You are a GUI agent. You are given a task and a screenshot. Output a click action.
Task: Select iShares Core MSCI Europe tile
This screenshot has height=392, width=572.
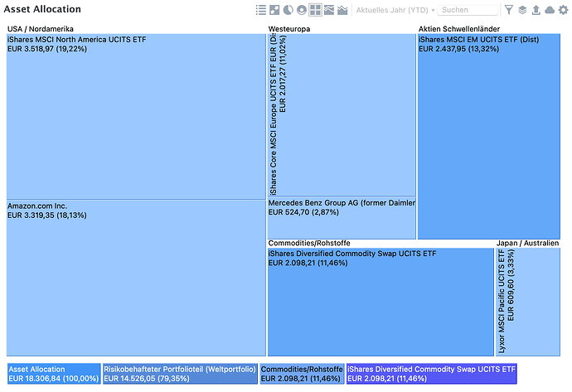click(x=342, y=115)
